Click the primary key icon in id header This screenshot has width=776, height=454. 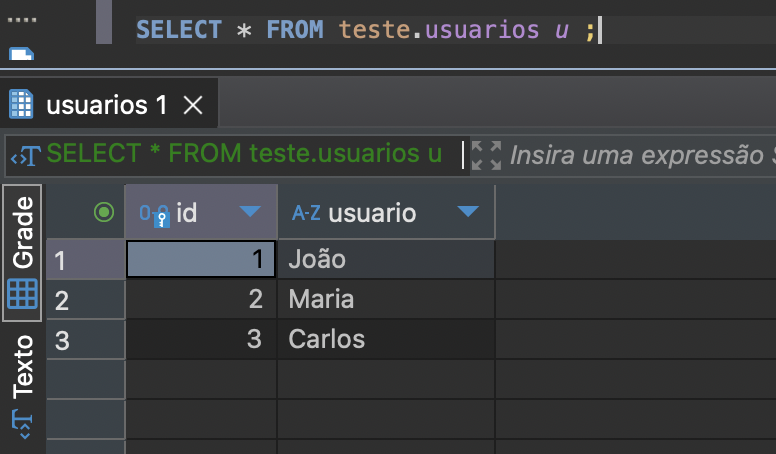click(155, 215)
